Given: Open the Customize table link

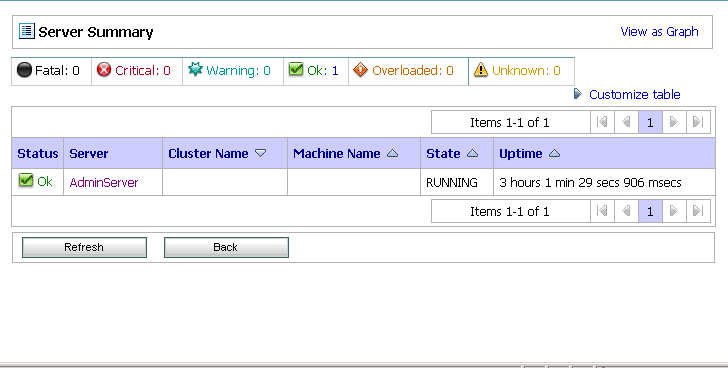Looking at the screenshot, I should (635, 95).
